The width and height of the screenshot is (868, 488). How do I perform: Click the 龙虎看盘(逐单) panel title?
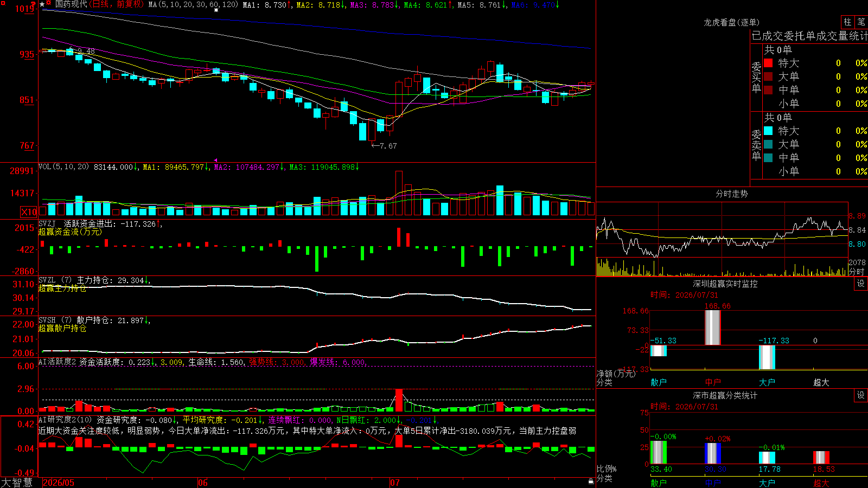[731, 22]
